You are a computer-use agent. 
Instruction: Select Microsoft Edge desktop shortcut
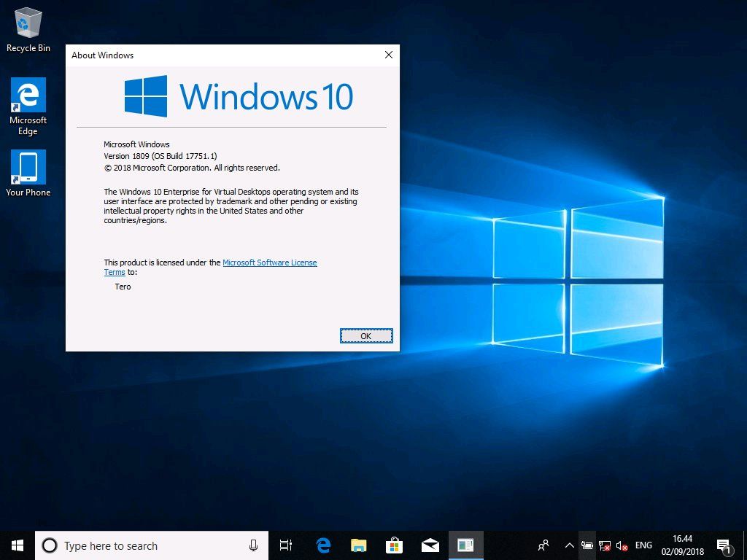pos(28,106)
